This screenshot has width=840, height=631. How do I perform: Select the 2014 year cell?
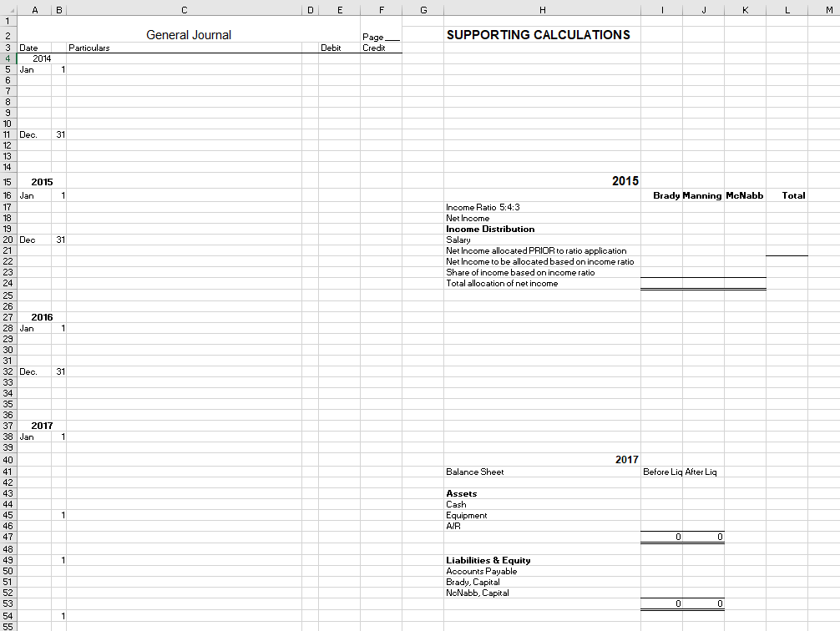tap(42, 58)
